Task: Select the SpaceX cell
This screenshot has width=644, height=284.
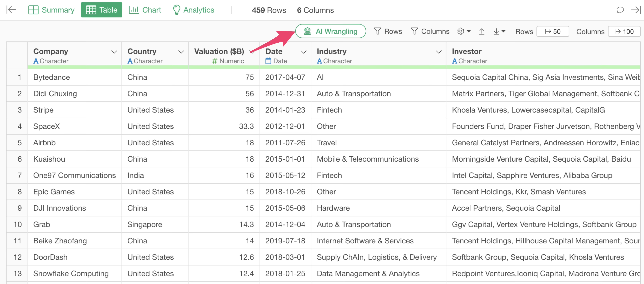Action: click(74, 126)
